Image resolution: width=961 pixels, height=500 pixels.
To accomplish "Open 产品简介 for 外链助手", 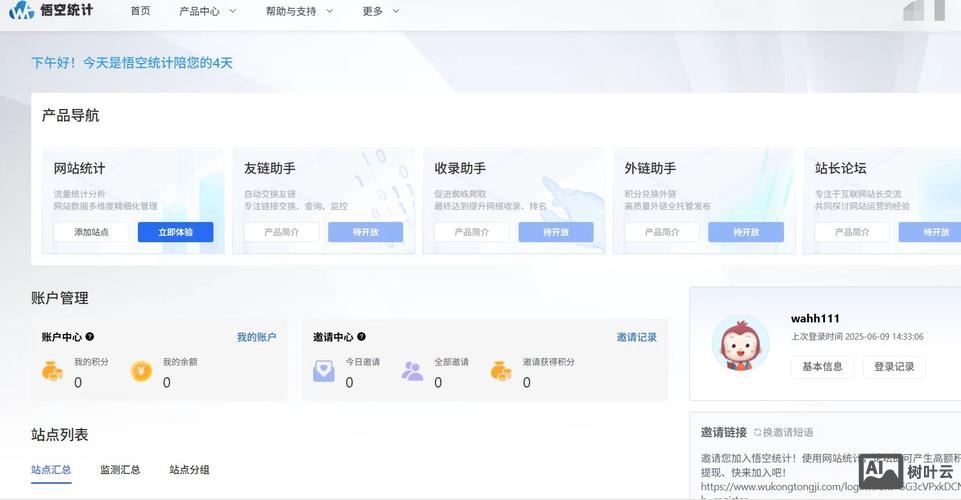I will click(662, 232).
